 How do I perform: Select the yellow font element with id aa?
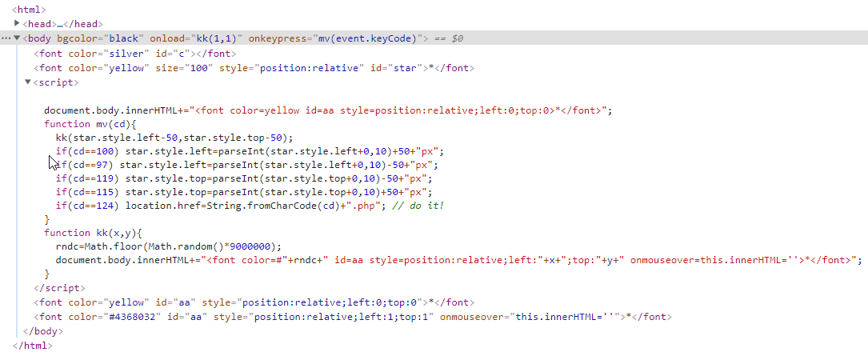pos(254,302)
